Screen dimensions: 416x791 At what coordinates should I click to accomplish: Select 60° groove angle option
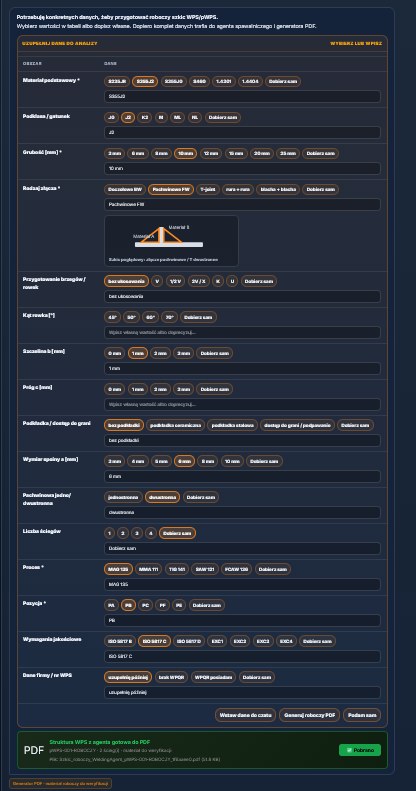151,317
